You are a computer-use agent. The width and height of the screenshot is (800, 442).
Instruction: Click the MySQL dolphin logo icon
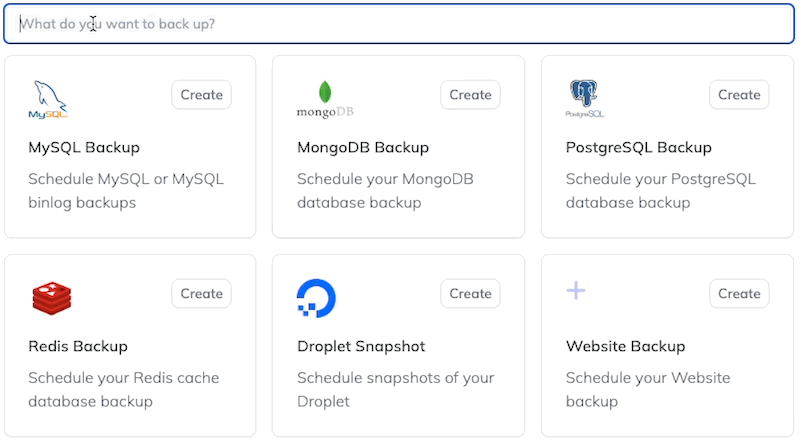(x=48, y=100)
